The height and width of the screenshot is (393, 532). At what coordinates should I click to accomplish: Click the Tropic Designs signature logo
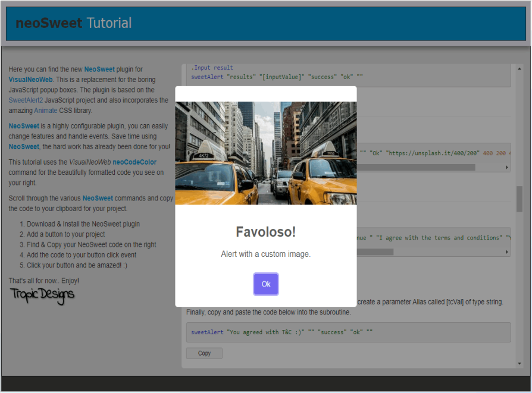(42, 294)
